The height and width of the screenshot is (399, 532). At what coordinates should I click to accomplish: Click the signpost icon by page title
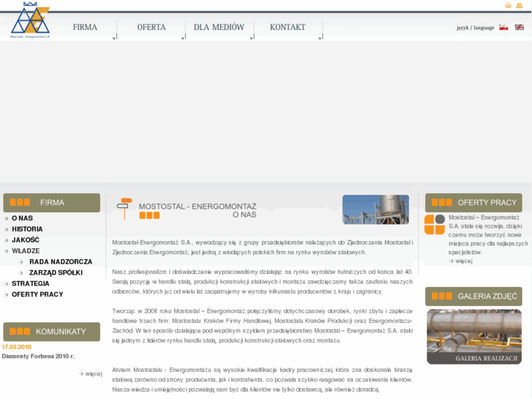124,209
